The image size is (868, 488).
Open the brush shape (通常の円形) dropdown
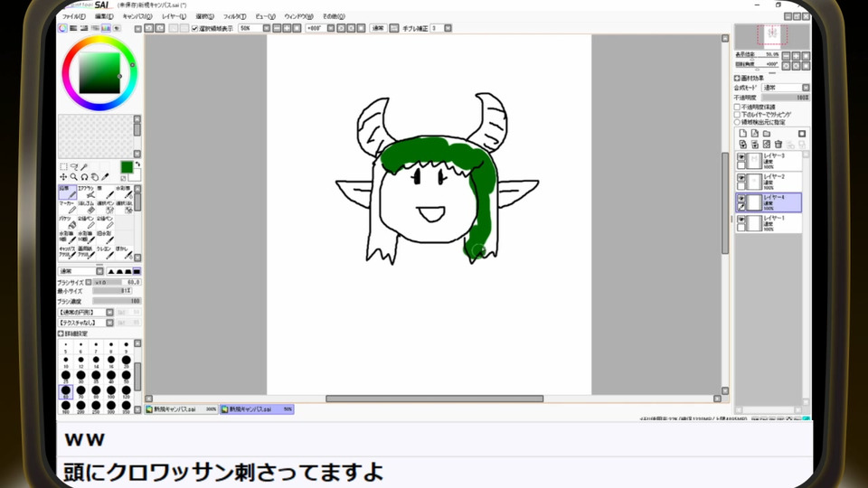(109, 313)
